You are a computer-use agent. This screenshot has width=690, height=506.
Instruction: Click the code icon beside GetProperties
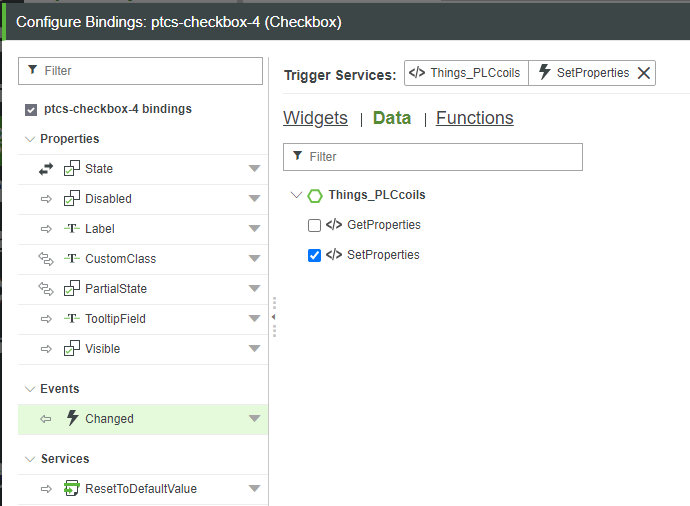click(x=334, y=225)
